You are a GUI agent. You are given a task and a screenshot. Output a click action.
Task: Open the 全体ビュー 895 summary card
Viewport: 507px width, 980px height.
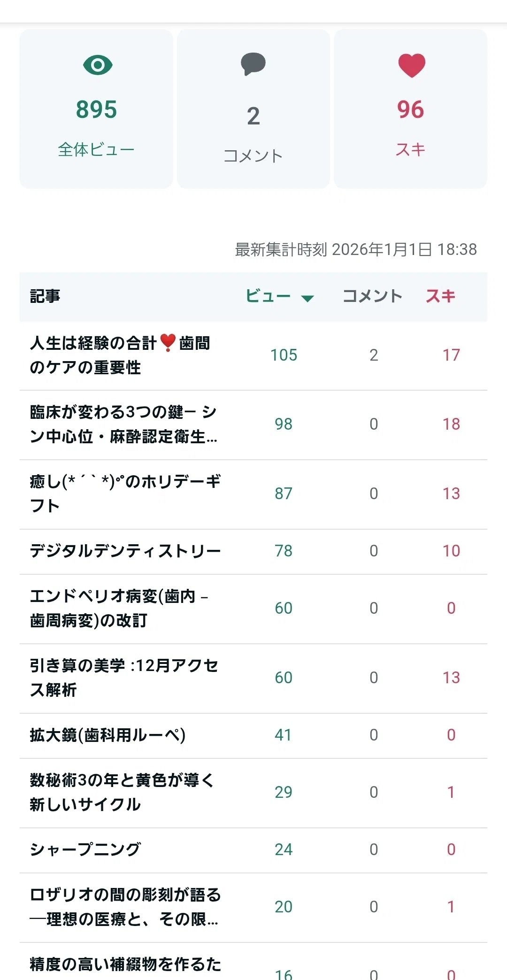click(x=96, y=108)
